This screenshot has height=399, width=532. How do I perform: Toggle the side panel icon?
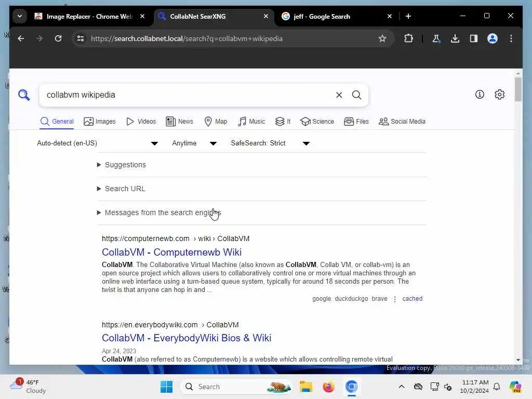point(474,38)
